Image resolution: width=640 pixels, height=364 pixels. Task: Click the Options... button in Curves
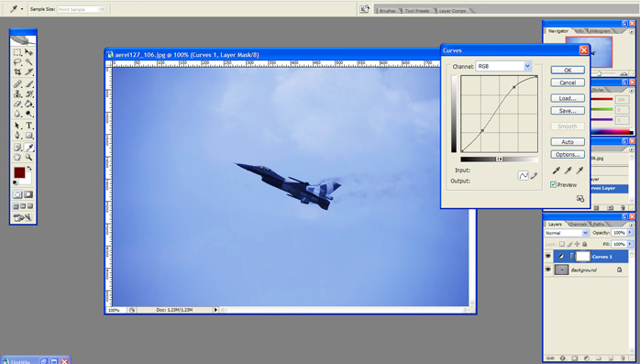click(568, 154)
